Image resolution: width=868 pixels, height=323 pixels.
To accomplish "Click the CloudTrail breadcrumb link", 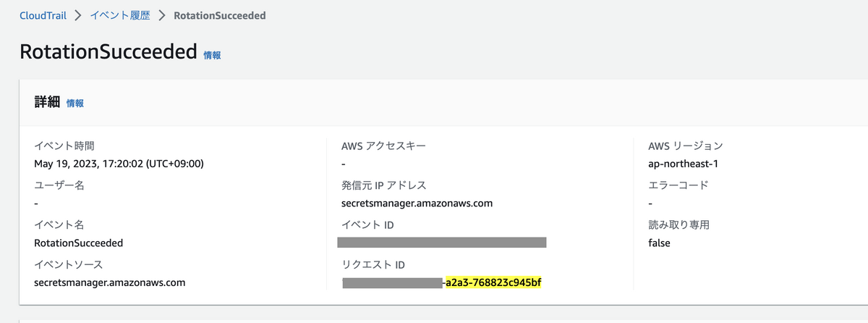I will (x=43, y=15).
